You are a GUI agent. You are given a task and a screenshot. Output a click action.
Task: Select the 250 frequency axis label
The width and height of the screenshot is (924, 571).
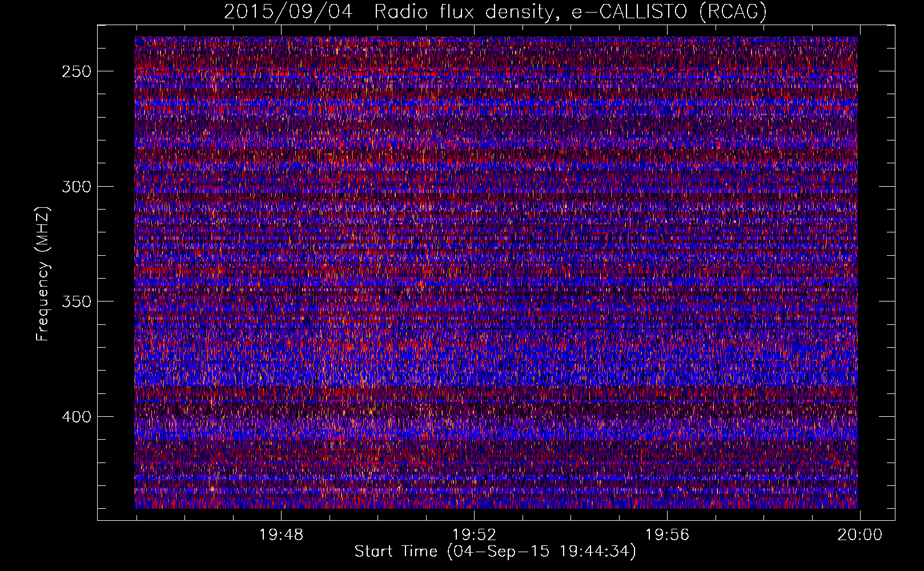(76, 71)
